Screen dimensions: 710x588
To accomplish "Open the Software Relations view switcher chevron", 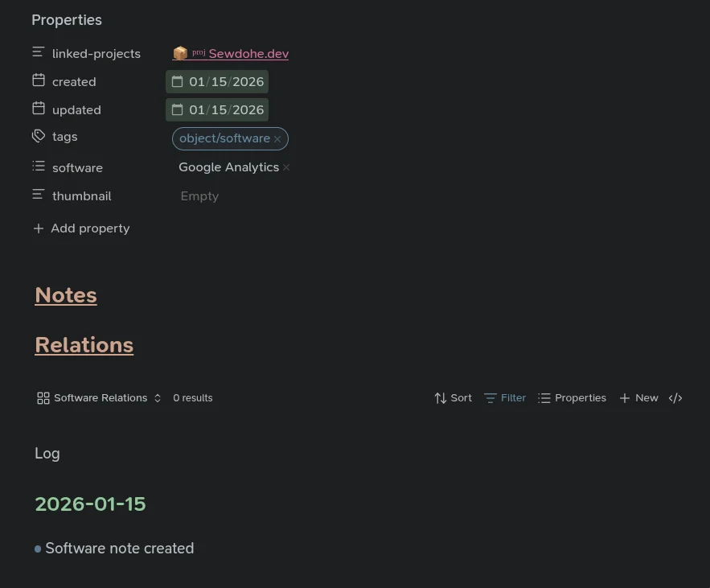I will (x=157, y=397).
